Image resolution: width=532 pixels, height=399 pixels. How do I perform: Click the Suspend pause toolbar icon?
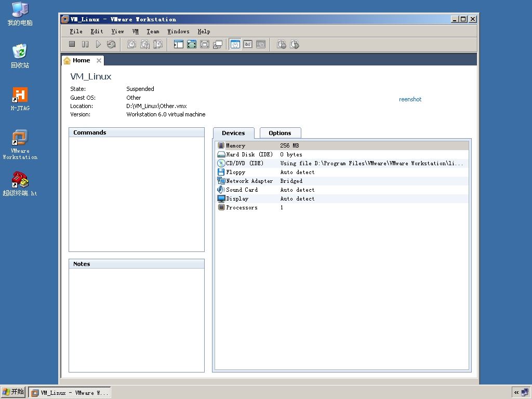85,44
